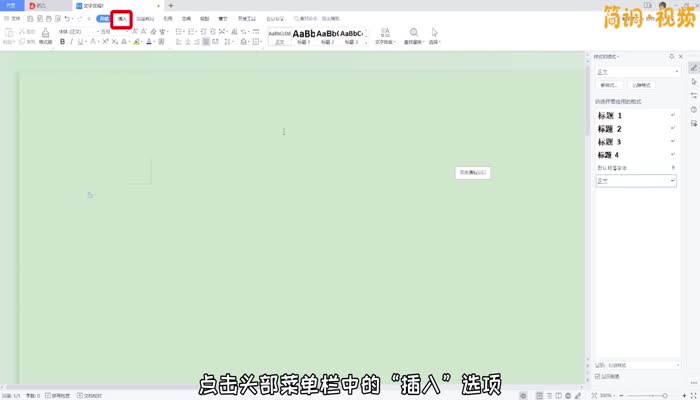Click the numbered list icon
This screenshot has height=400, width=700.
tap(191, 32)
